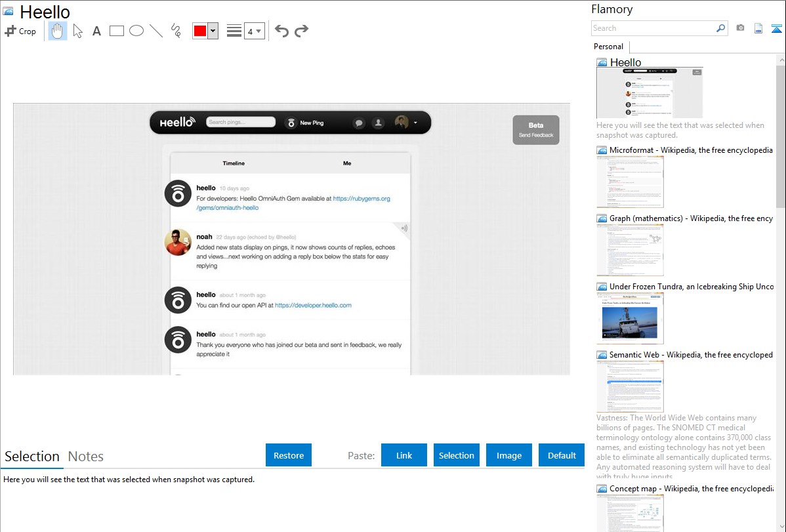
Task: Click the document page icon in Flamory panel
Action: (758, 28)
